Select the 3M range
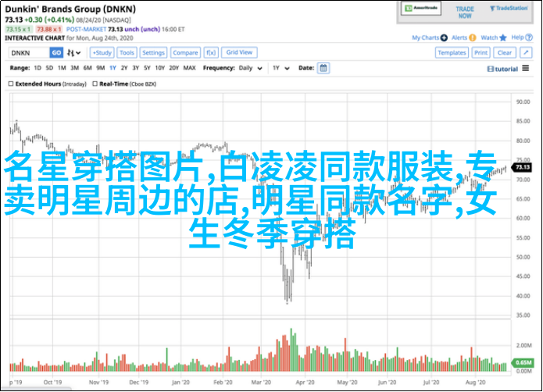Viewport: 543px width, 392px height. [74, 68]
